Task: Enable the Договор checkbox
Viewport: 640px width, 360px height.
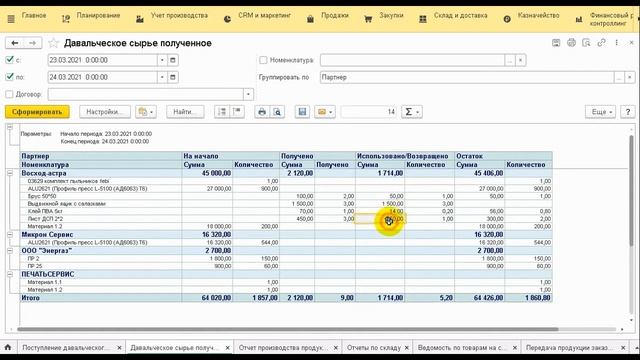Action: pos(9,94)
